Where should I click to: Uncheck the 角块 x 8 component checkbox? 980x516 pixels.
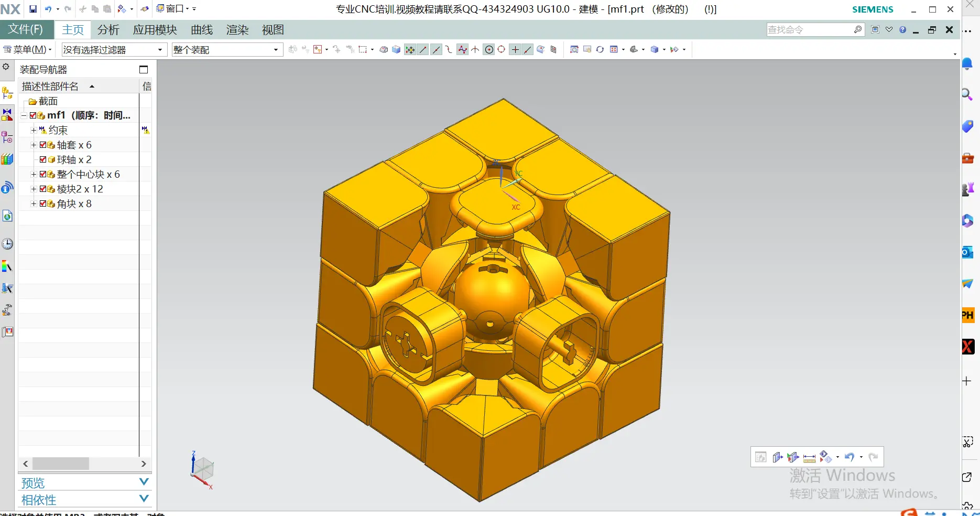pos(43,204)
